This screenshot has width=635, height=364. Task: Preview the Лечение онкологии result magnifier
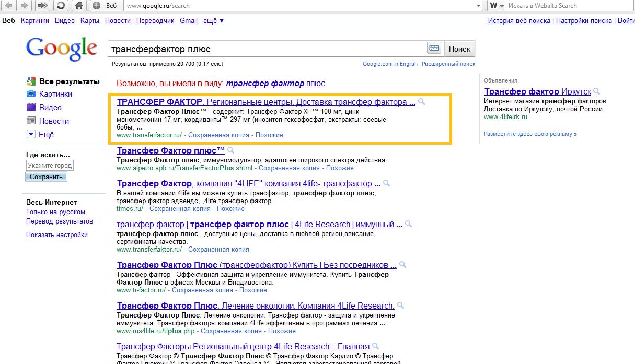pos(401,306)
